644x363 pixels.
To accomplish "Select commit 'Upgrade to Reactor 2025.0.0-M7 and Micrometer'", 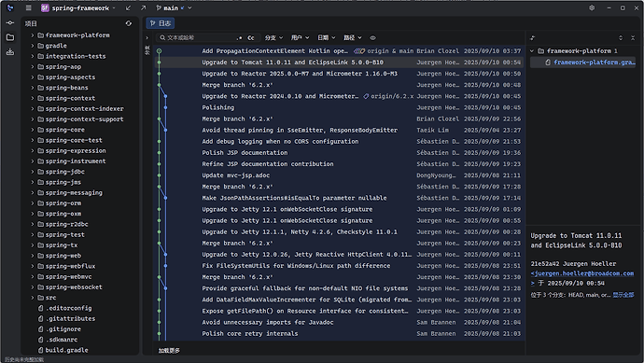I will (339, 74).
